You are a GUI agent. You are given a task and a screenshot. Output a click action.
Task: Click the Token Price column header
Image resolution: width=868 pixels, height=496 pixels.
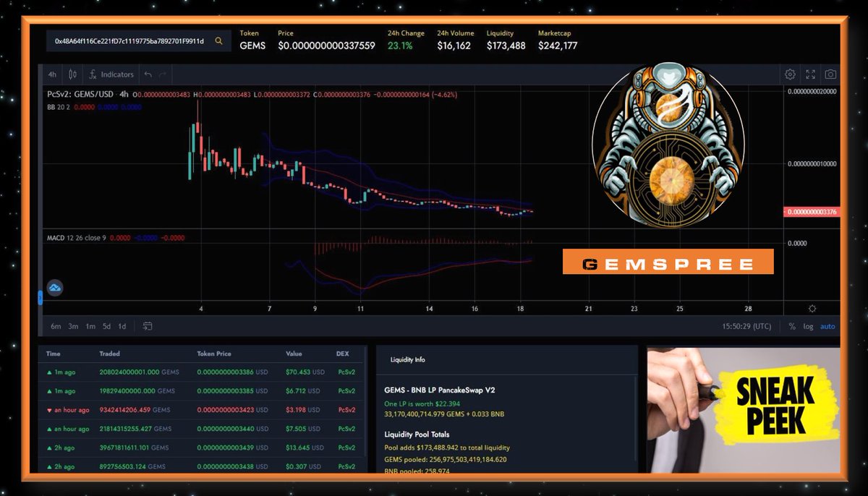click(214, 354)
